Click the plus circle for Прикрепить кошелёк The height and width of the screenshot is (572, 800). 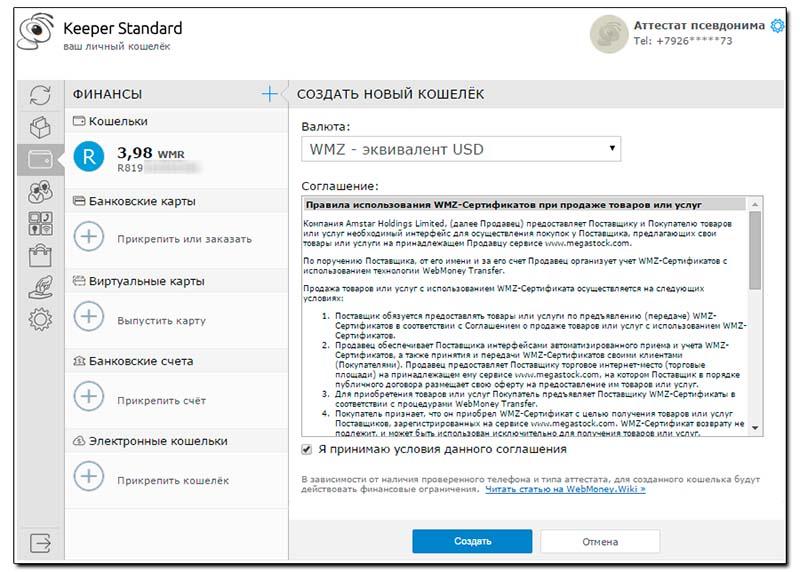89,477
